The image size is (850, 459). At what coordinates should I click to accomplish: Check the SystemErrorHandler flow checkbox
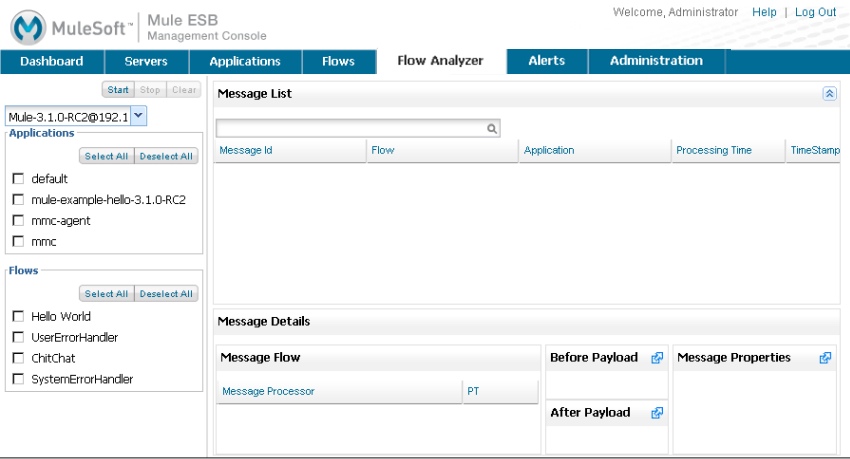point(18,379)
